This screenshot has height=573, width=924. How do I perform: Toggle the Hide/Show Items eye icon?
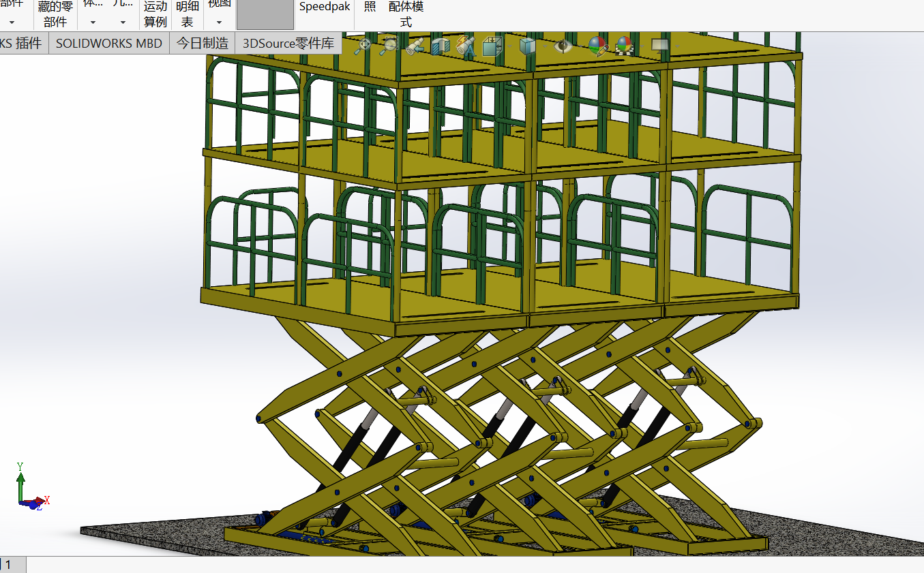click(x=563, y=46)
